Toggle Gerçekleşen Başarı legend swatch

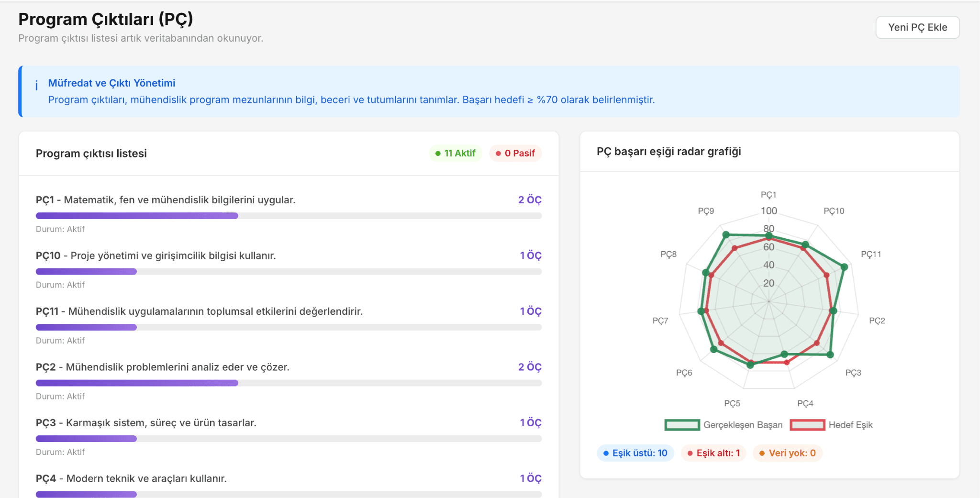[682, 425]
